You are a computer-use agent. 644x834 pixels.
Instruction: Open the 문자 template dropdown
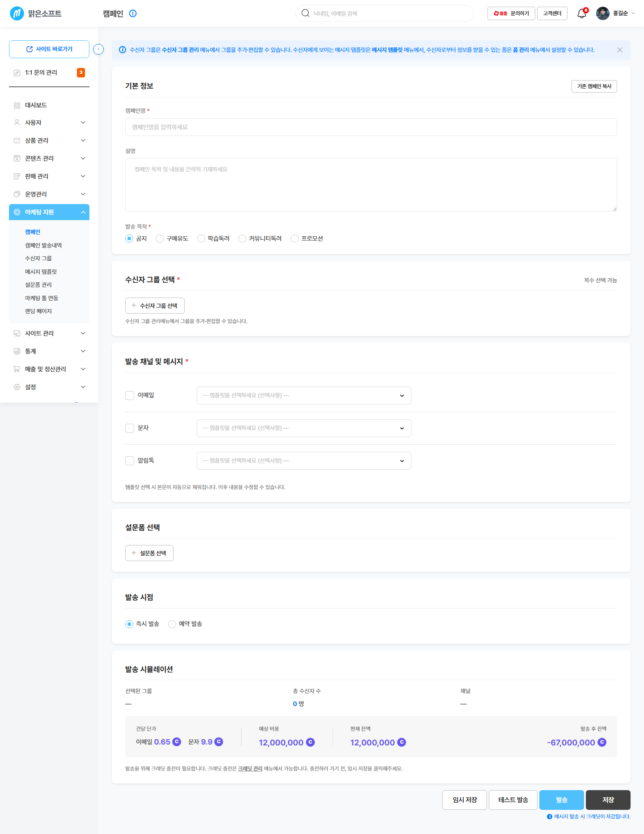[x=304, y=428]
